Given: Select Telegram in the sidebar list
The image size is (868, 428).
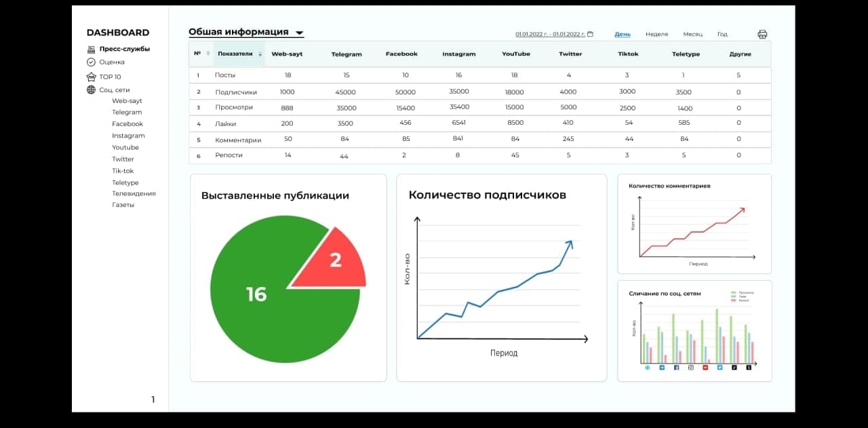Looking at the screenshot, I should coord(127,112).
